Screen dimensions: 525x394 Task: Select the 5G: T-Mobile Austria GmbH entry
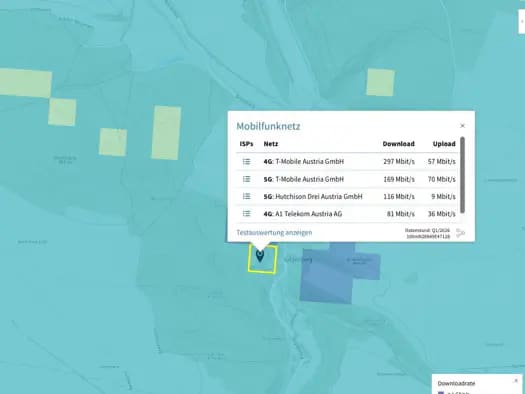click(x=304, y=179)
